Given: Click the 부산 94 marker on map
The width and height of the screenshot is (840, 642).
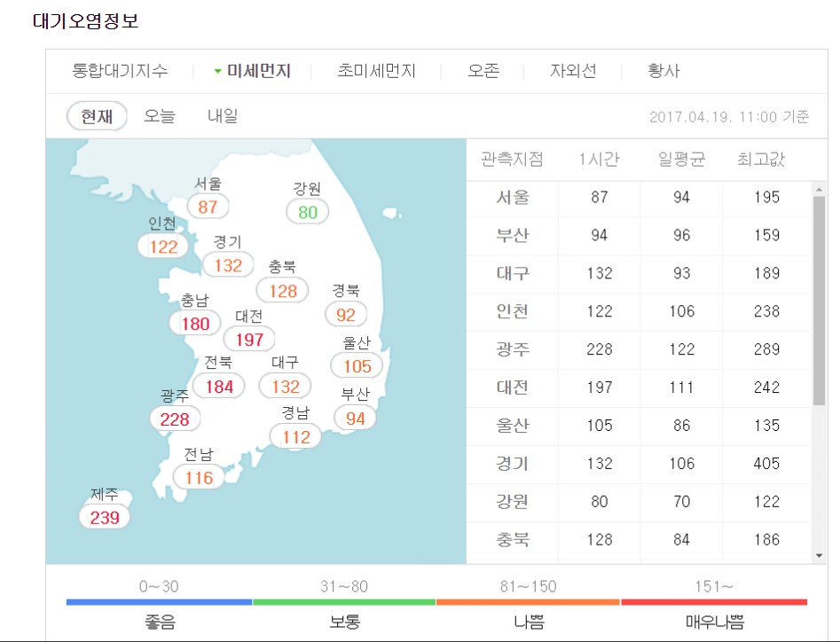Looking at the screenshot, I should pos(355,419).
